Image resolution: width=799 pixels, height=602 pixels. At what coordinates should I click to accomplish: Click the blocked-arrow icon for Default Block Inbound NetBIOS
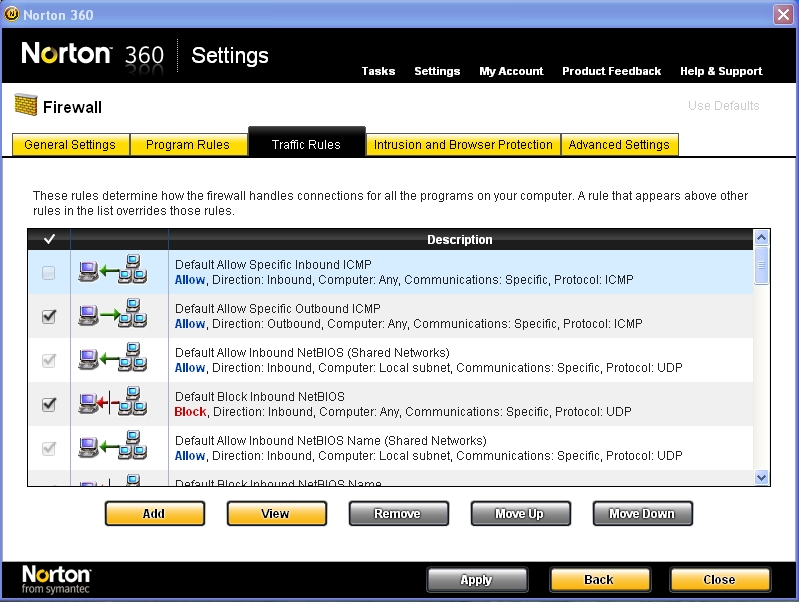pos(113,402)
